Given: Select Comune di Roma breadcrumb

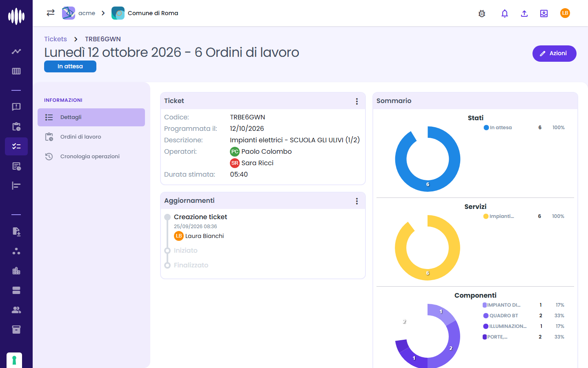Looking at the screenshot, I should tap(145, 13).
